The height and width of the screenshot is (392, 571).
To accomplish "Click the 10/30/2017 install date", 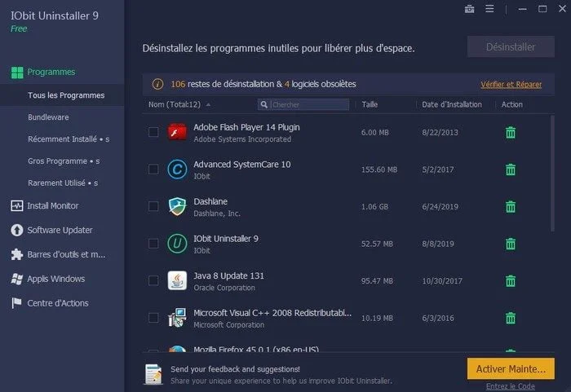I will [x=442, y=281].
